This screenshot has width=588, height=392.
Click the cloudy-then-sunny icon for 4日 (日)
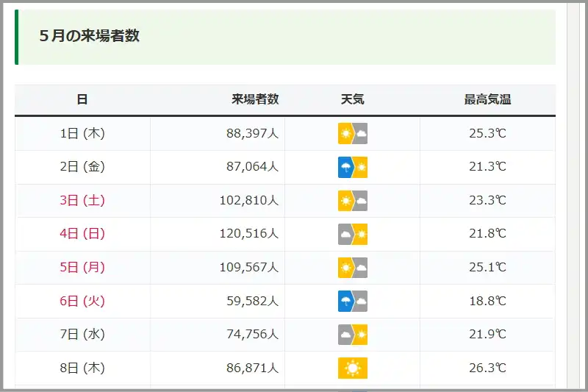coord(353,234)
